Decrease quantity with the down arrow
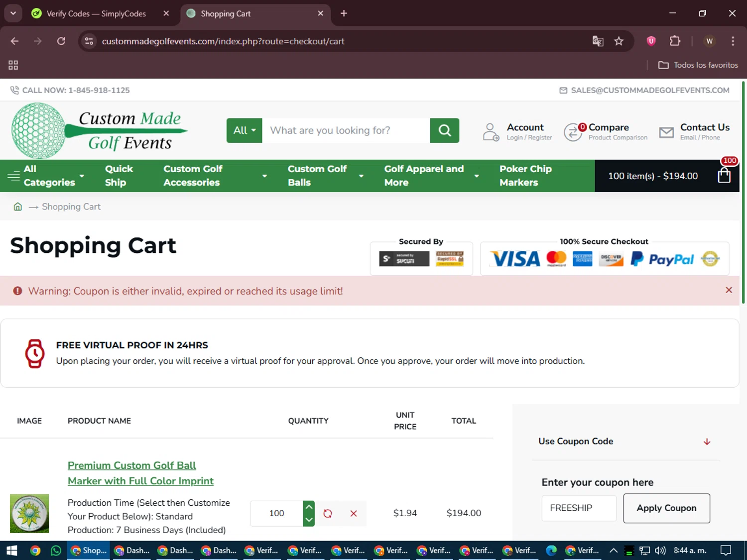 tap(309, 520)
